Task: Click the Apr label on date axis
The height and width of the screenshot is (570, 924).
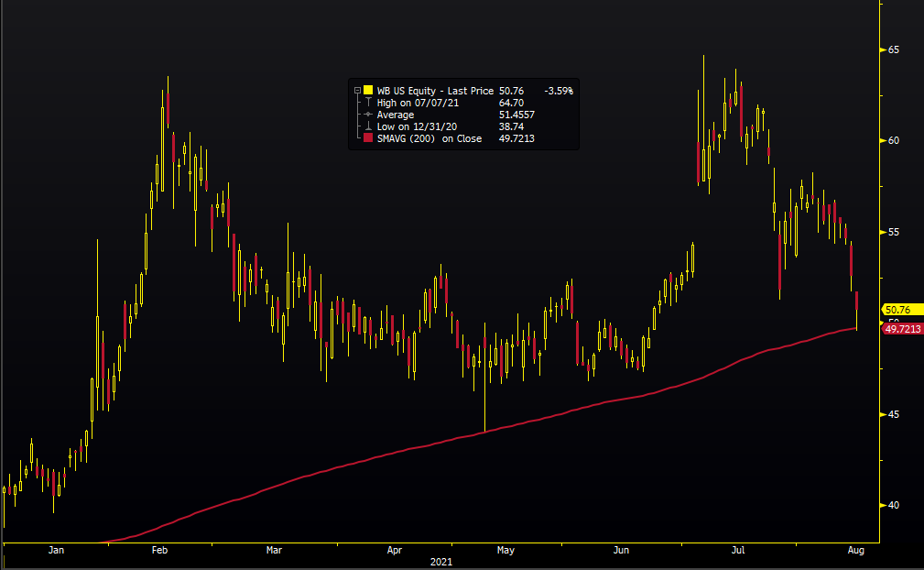Action: click(394, 550)
